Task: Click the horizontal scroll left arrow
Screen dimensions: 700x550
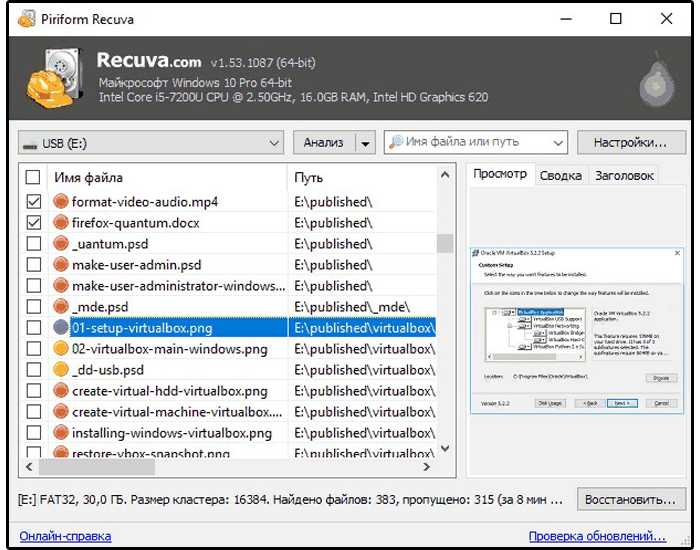Action: coord(29,467)
